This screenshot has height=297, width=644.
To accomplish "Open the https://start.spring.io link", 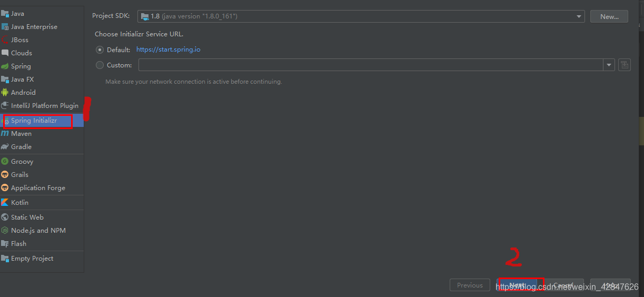I will [169, 49].
